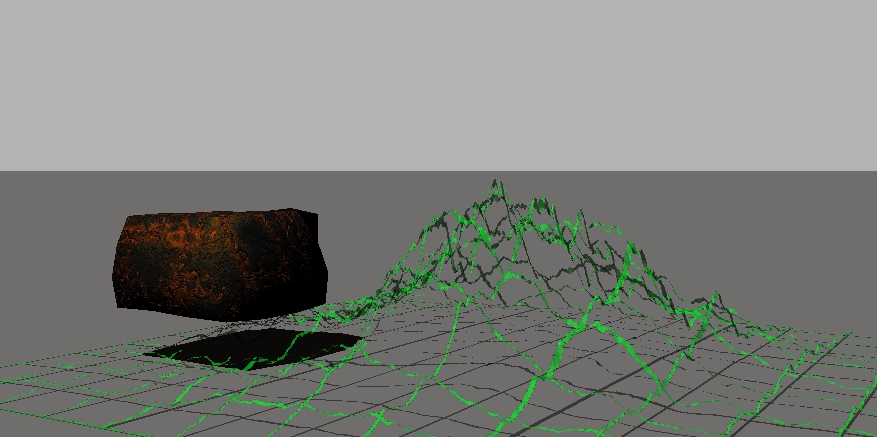Image resolution: width=877 pixels, height=437 pixels.
Task: Select the orange textured rock block
Action: pyautogui.click(x=220, y=264)
